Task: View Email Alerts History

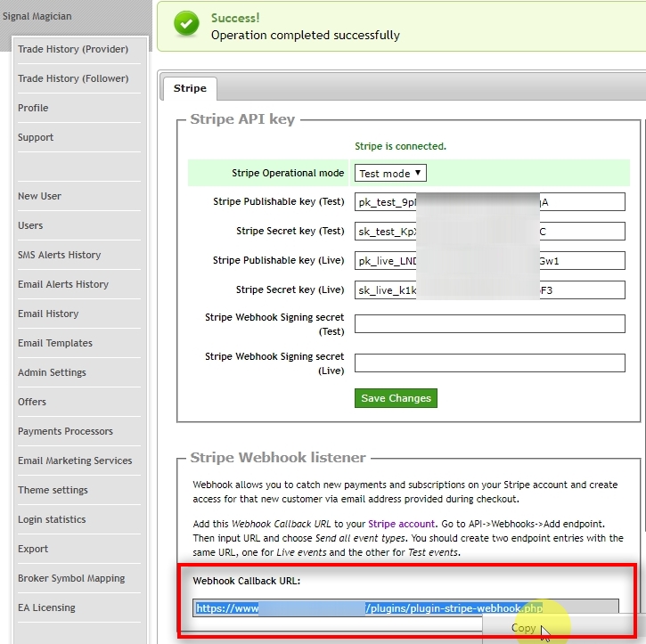Action: point(63,284)
